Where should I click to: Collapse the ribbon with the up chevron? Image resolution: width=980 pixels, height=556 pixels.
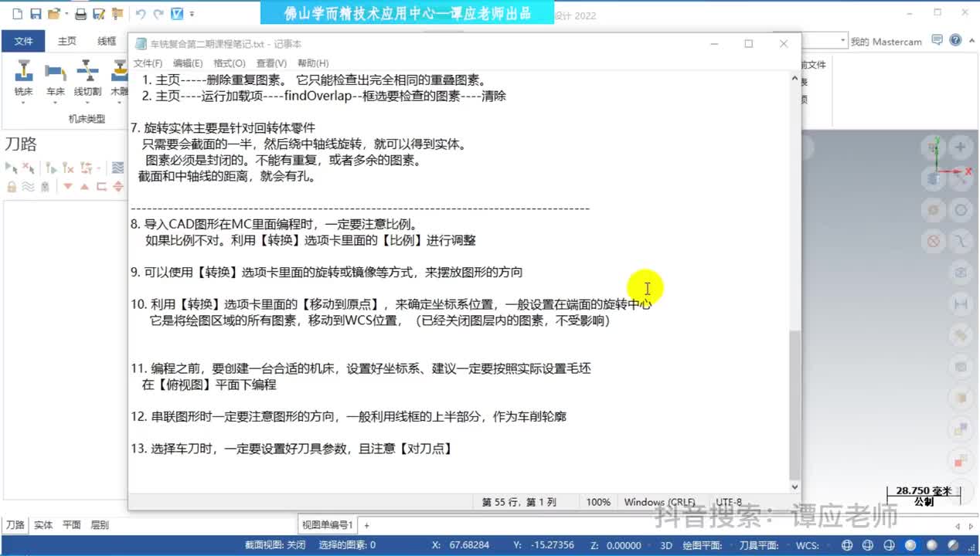(971, 41)
